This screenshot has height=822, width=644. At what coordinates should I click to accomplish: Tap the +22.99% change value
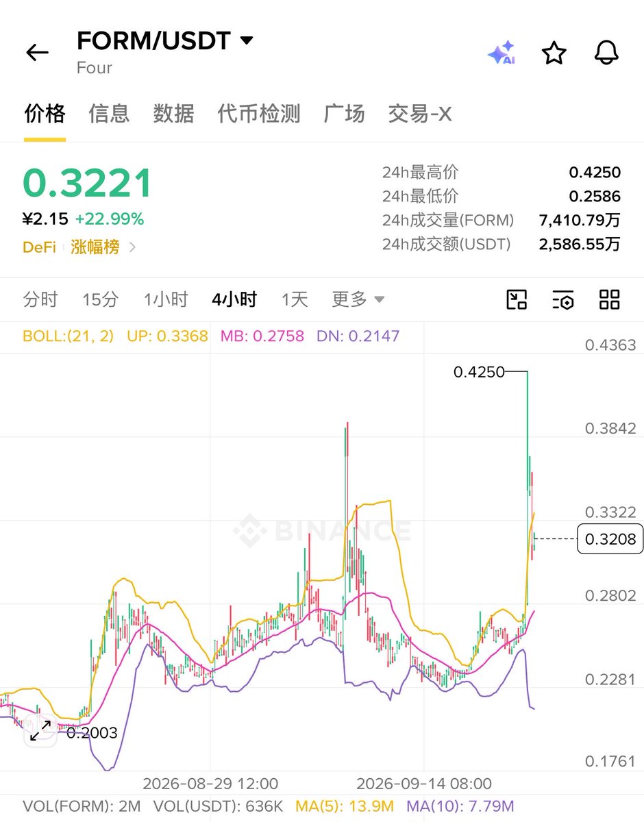point(110,219)
